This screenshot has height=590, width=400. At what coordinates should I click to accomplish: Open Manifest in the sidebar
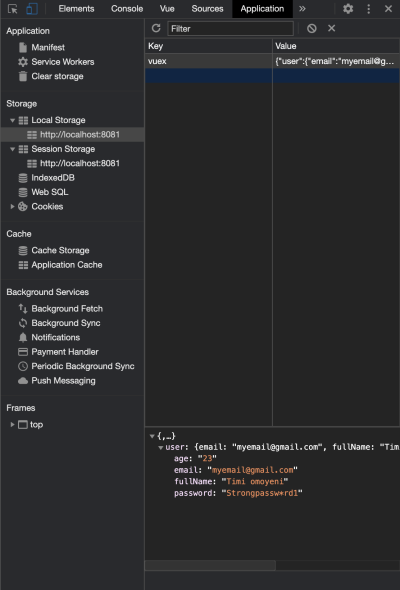coord(48,47)
